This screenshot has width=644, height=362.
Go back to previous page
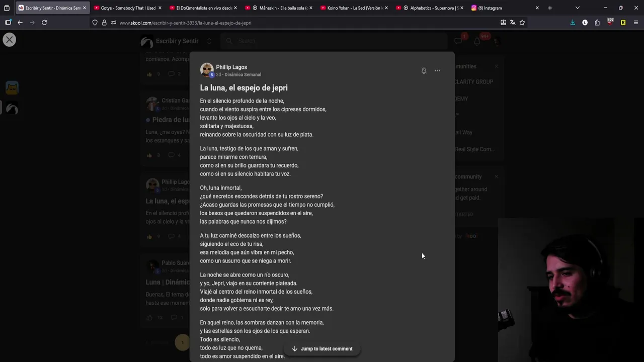click(20, 23)
